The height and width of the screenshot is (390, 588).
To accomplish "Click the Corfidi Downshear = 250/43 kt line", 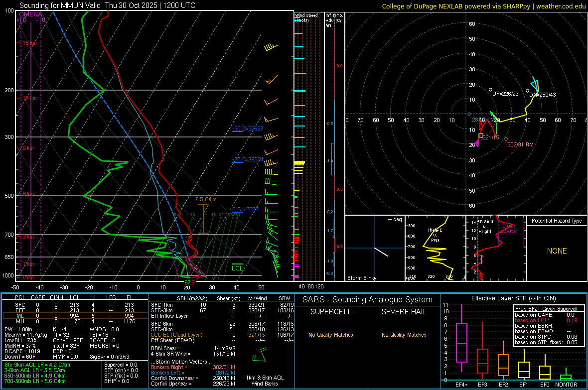I will (x=193, y=378).
